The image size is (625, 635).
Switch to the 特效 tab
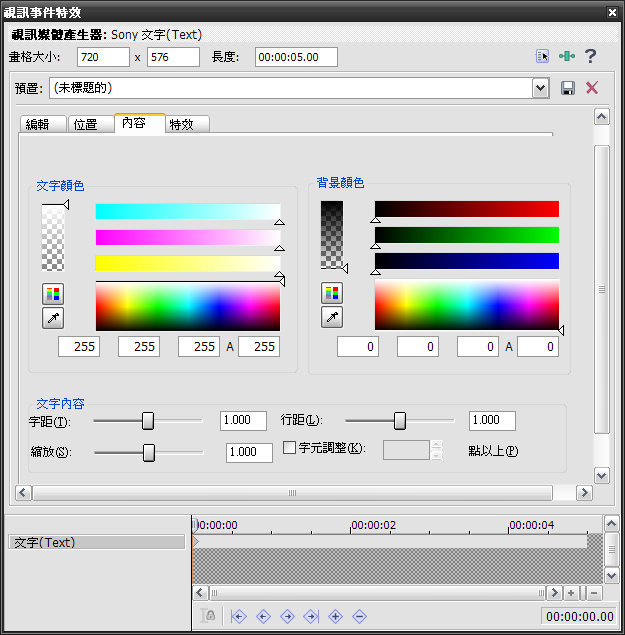[187, 124]
